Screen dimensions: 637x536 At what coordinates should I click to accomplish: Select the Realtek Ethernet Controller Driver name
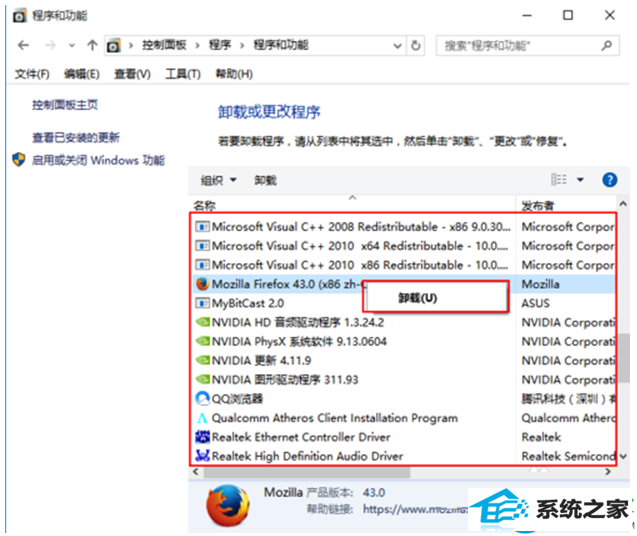301,437
